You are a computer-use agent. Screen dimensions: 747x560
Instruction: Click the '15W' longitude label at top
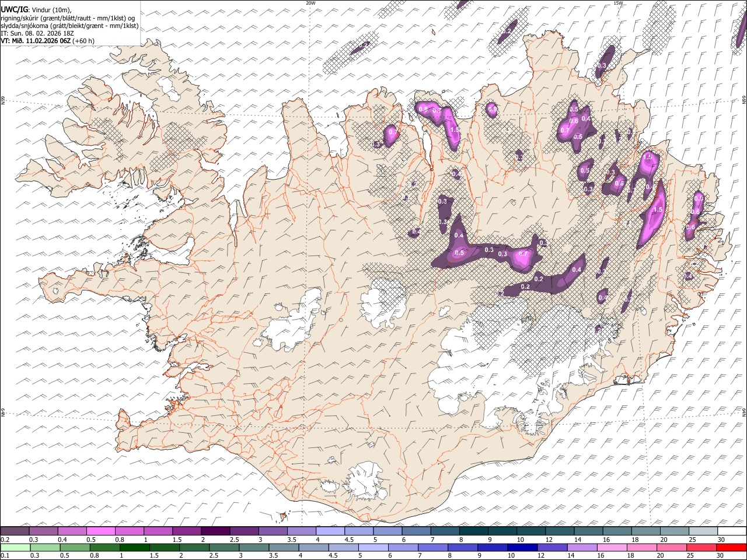pyautogui.click(x=618, y=3)
